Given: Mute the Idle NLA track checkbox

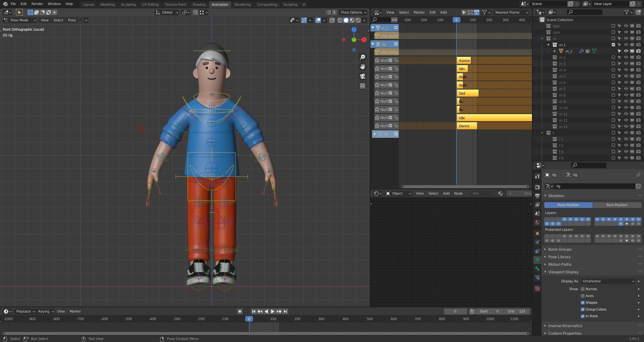Looking at the screenshot, I should [x=390, y=117].
